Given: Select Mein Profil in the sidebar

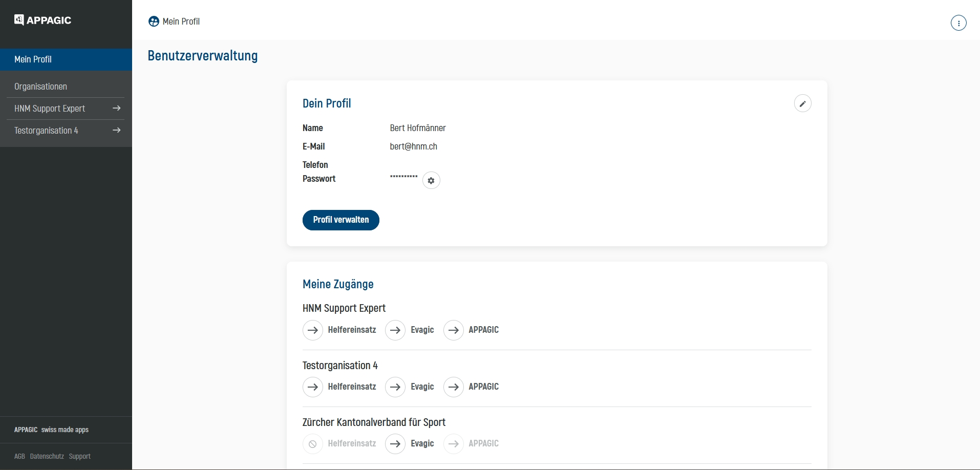Looking at the screenshot, I should (33, 59).
